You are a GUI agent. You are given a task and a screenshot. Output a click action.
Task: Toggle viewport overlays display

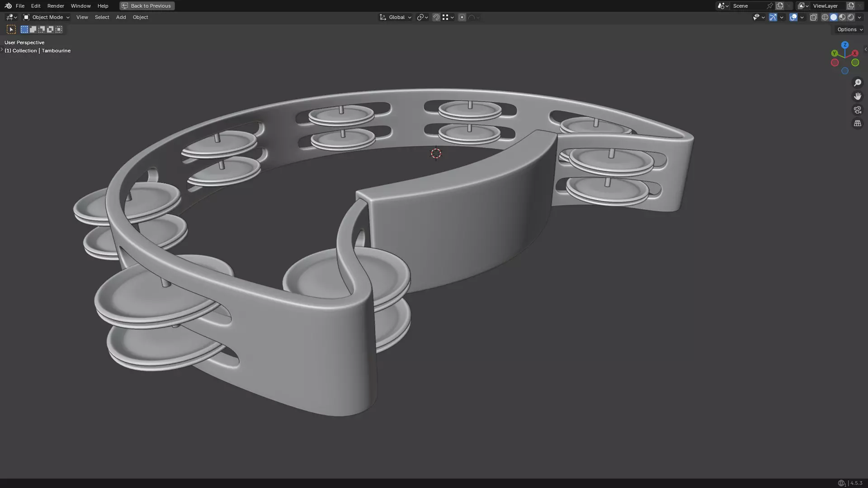[x=793, y=17]
